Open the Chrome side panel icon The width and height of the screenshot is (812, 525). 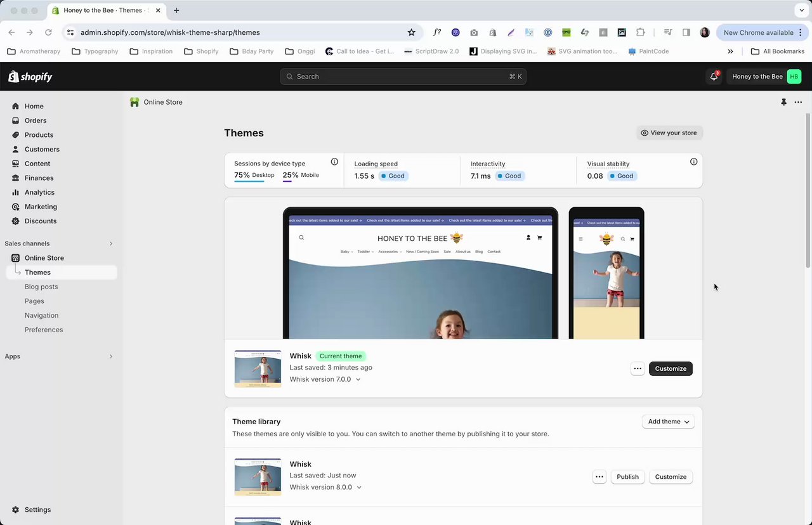(x=686, y=32)
